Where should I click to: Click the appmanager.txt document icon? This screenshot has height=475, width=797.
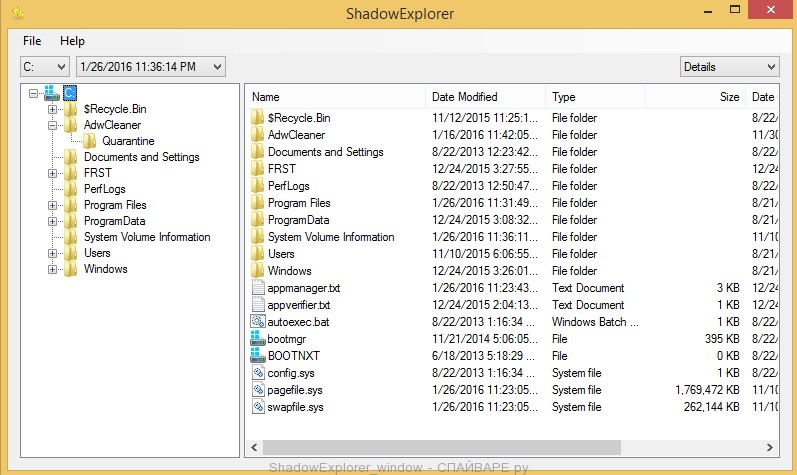click(x=258, y=288)
